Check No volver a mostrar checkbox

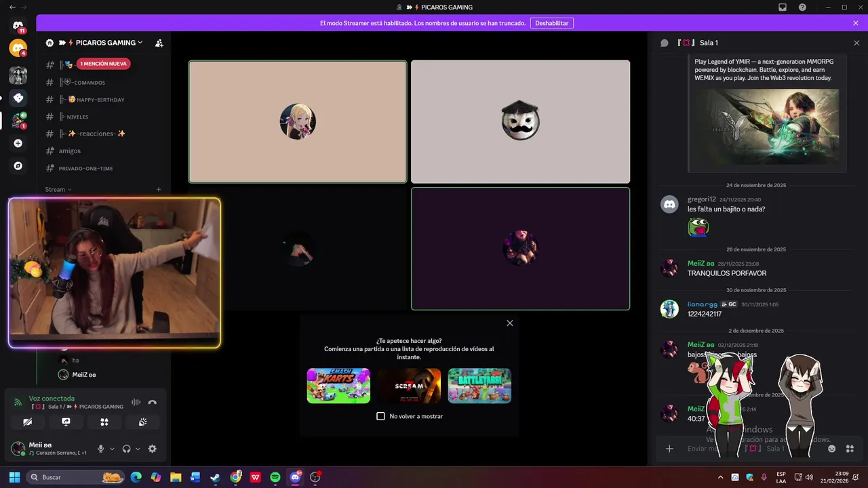click(x=380, y=416)
